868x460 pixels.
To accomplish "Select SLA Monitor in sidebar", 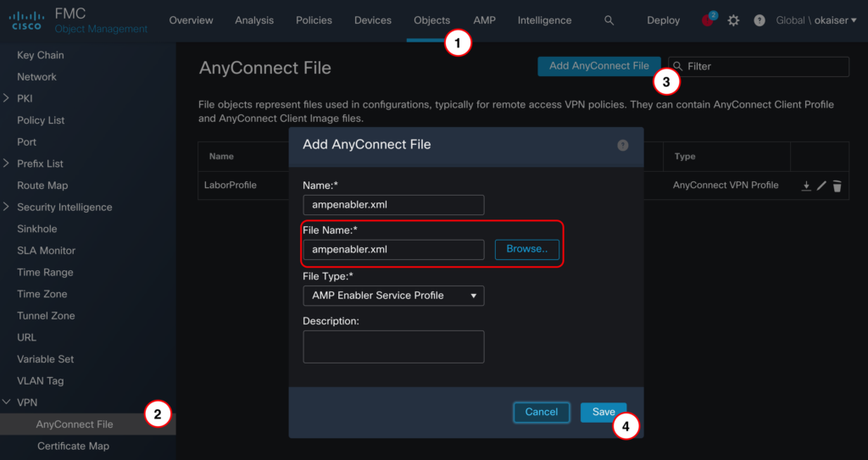I will coord(46,250).
